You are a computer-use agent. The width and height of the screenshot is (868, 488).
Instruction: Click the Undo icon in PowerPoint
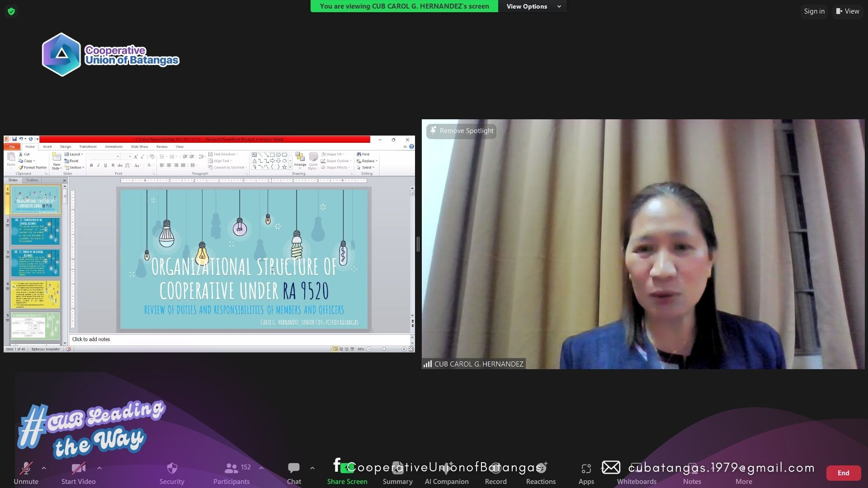21,139
